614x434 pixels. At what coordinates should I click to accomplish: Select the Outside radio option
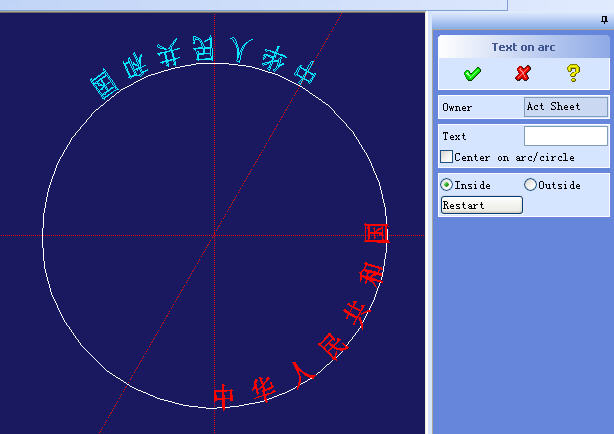(530, 184)
